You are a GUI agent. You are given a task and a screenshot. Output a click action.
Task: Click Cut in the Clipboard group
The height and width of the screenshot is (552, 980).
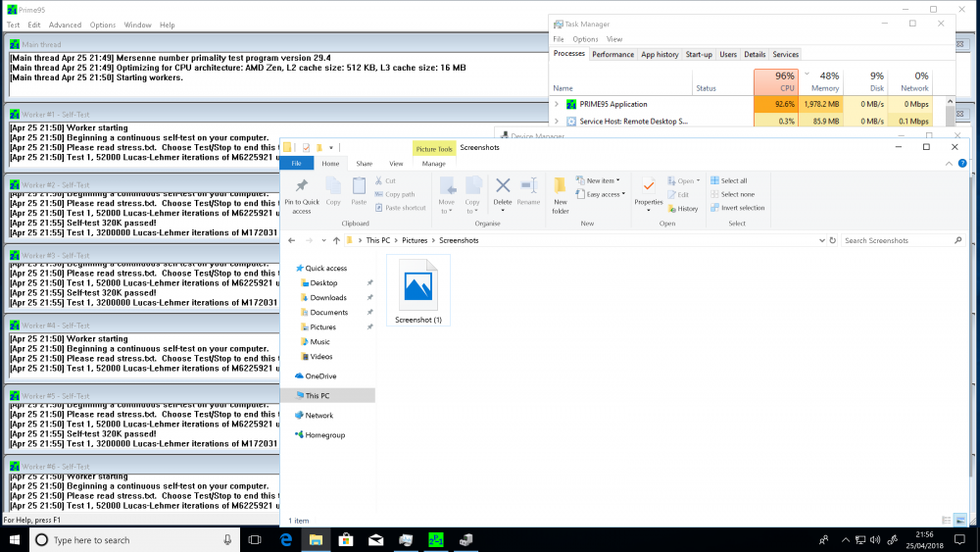[x=385, y=180]
